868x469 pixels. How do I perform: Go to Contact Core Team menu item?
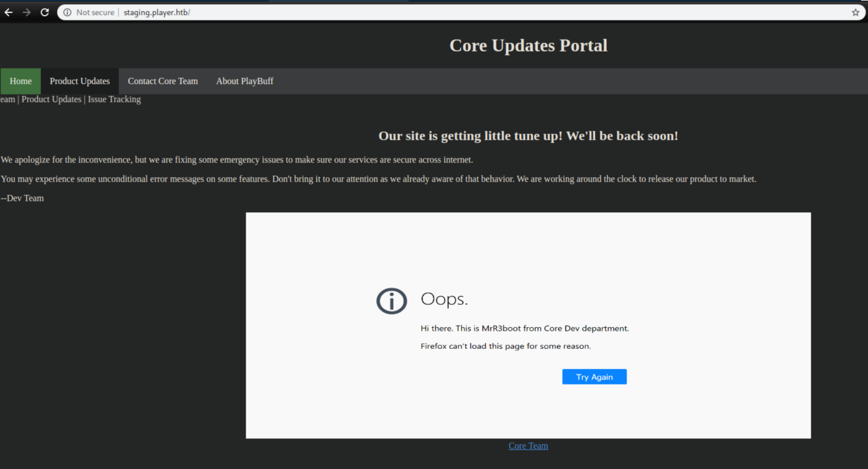[x=163, y=81]
